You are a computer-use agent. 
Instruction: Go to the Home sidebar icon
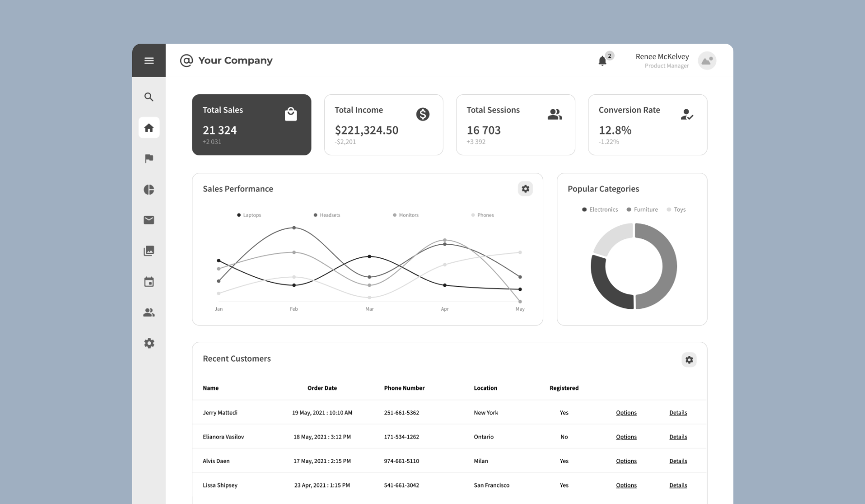tap(149, 128)
